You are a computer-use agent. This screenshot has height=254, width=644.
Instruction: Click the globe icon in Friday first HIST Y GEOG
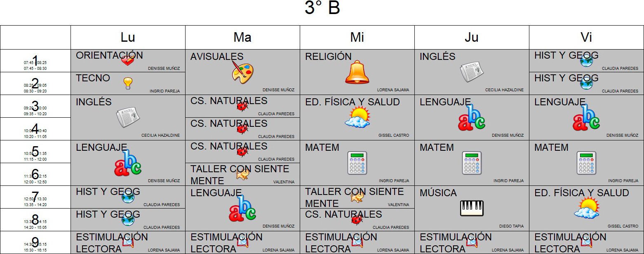(586, 61)
